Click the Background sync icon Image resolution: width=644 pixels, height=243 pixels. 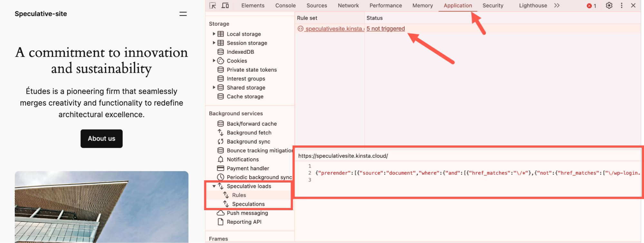pos(221,142)
